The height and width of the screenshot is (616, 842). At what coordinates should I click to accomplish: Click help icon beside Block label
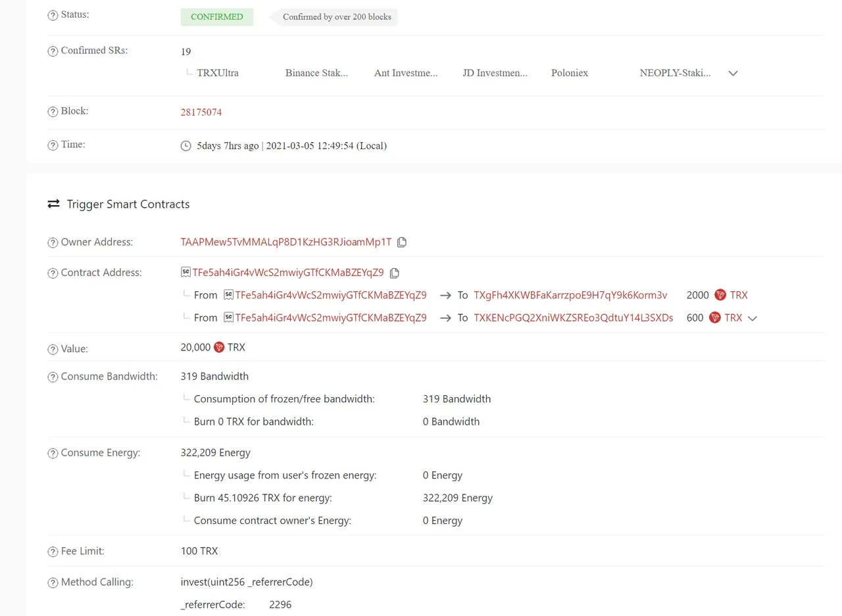(53, 112)
